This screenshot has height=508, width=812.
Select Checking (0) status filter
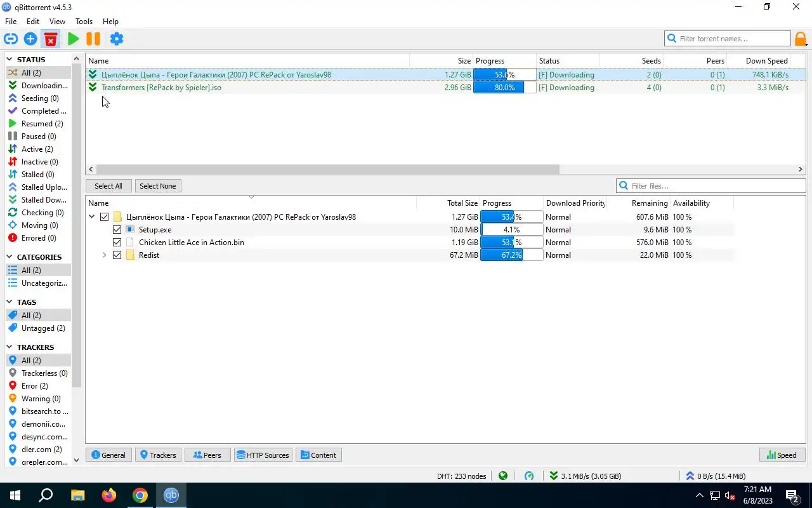37,213
